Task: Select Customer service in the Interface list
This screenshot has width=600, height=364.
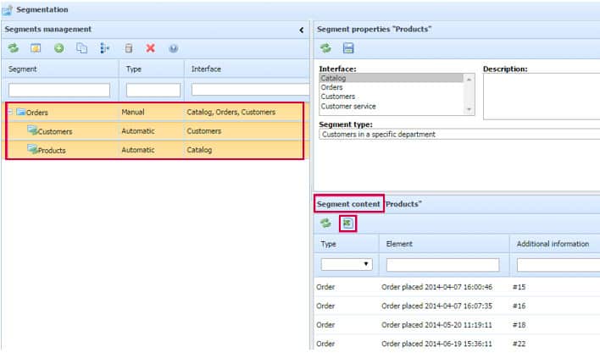Action: click(x=391, y=107)
